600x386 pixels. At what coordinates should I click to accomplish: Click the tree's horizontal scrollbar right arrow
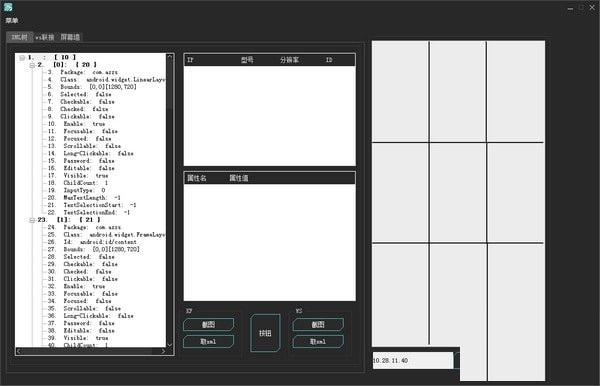pos(163,351)
